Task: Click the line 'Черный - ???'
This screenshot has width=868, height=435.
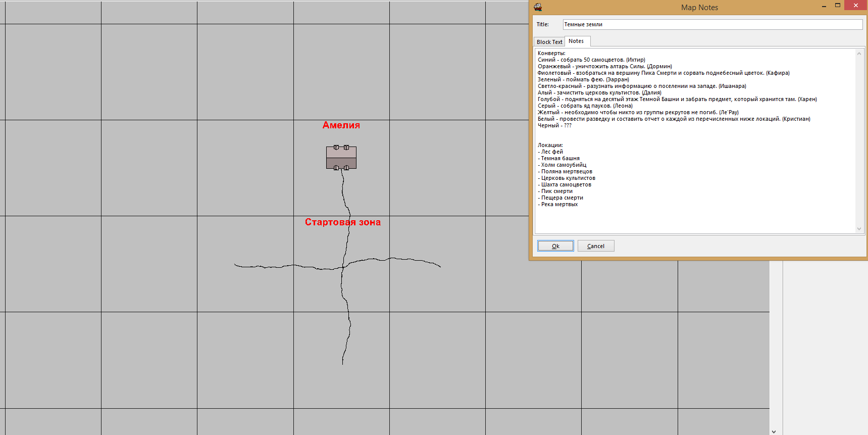Action: click(x=554, y=125)
